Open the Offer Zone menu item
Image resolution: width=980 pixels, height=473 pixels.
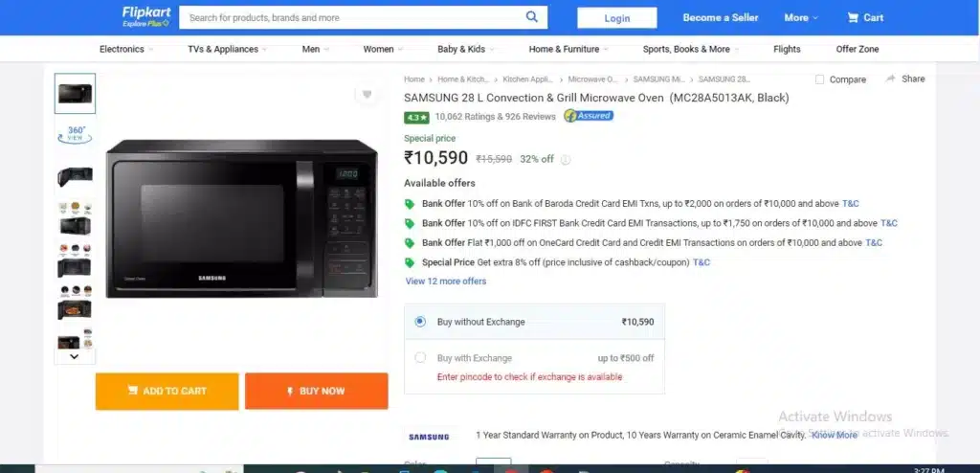click(x=857, y=49)
